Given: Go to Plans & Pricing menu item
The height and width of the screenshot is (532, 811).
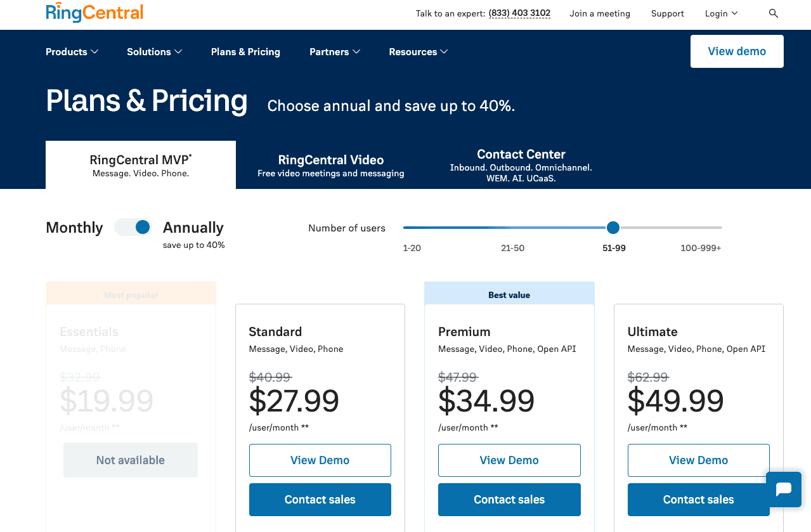Looking at the screenshot, I should pos(245,52).
